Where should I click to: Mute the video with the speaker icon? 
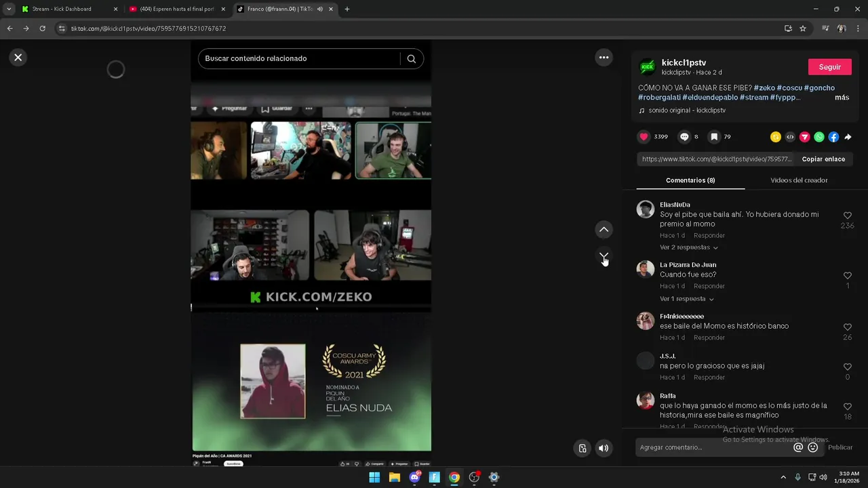[604, 448]
